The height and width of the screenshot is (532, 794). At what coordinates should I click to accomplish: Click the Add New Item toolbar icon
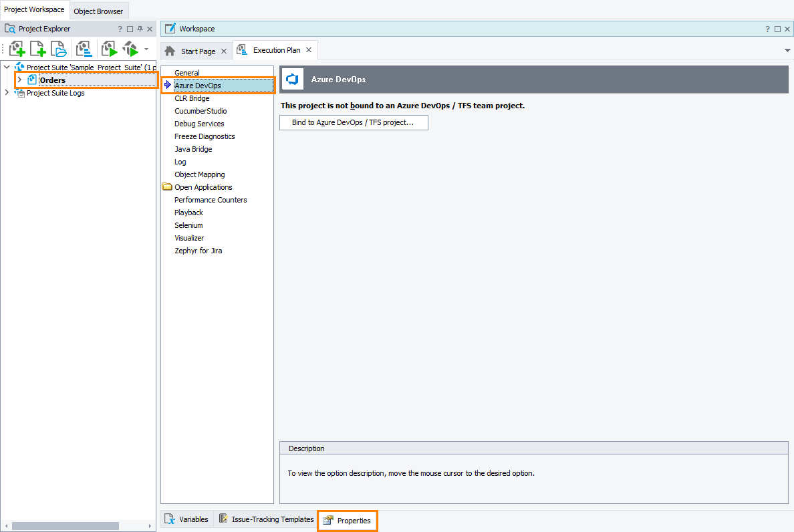coord(37,48)
